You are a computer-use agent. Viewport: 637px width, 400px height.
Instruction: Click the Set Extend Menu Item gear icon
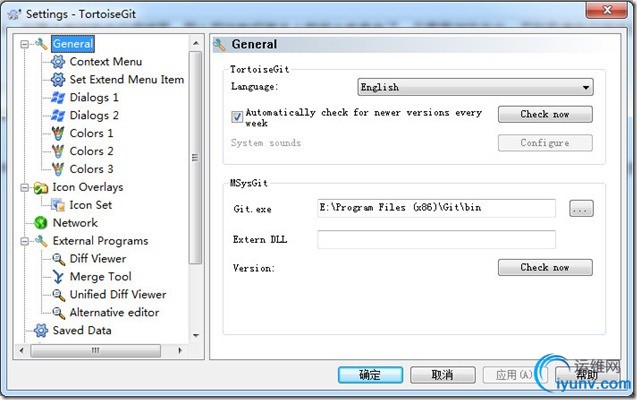58,80
